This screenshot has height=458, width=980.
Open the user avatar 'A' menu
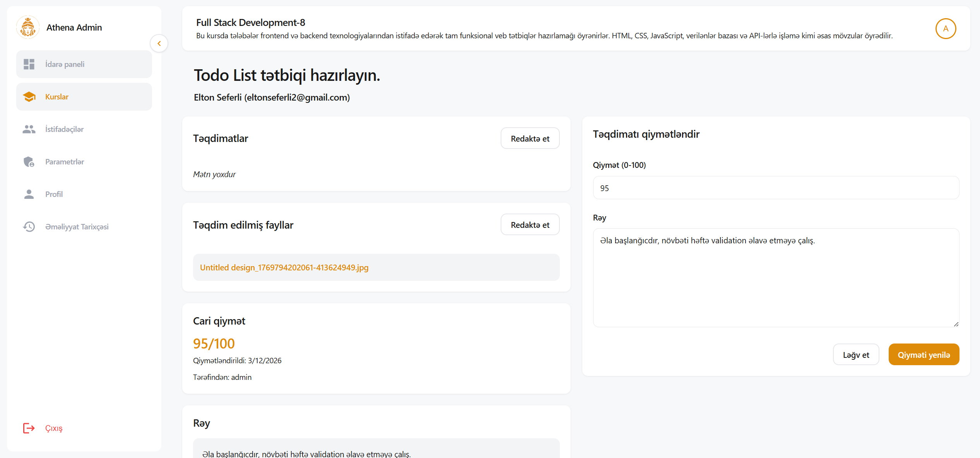click(x=945, y=29)
